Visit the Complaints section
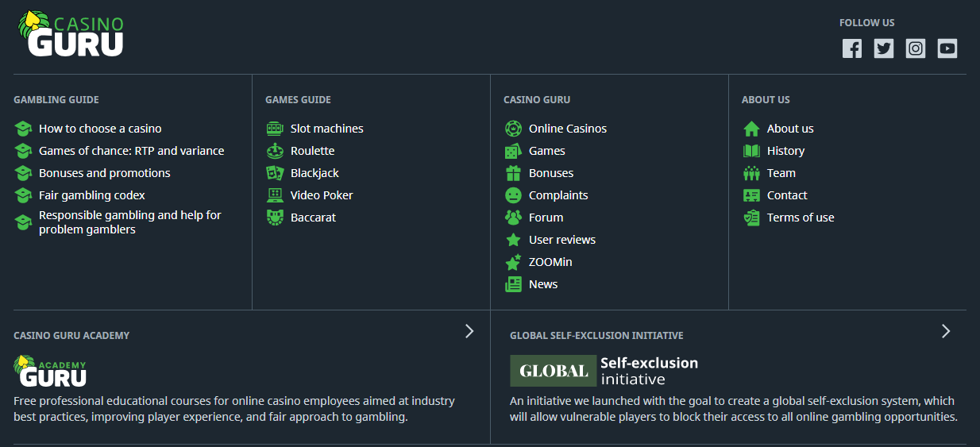Screen dimensions: 980x447 pos(558,195)
